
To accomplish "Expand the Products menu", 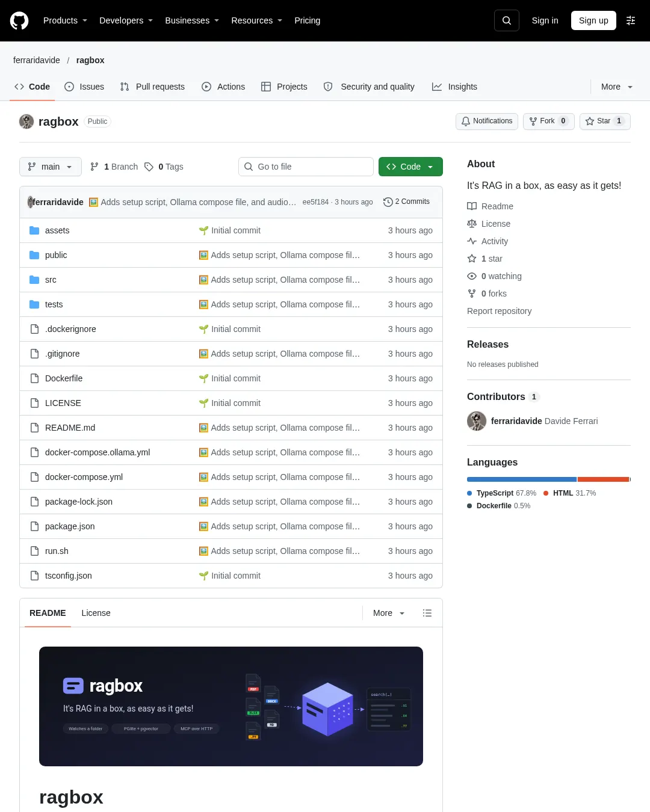I will [x=65, y=20].
